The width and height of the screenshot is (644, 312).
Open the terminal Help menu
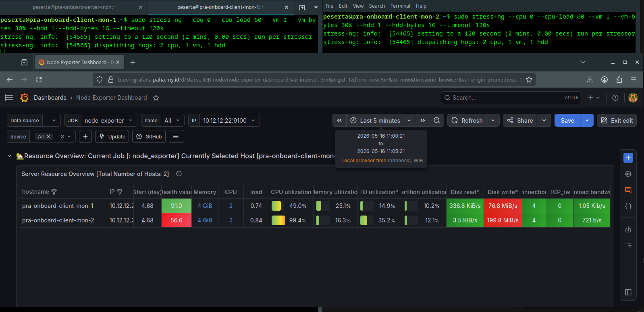(421, 6)
